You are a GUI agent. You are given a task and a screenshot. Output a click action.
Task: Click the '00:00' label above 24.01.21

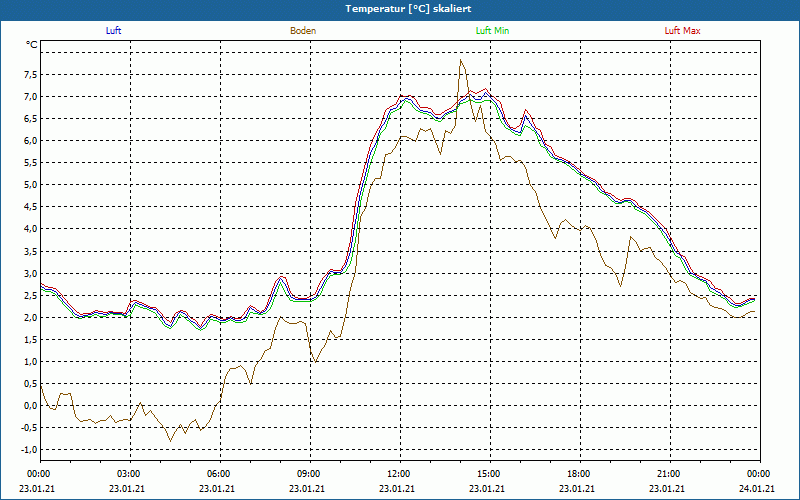point(760,474)
